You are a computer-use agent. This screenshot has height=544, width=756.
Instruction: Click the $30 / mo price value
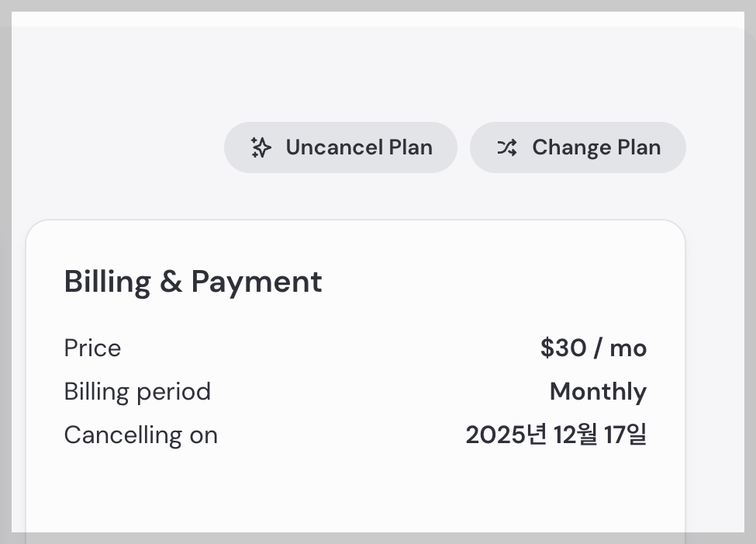[593, 348]
